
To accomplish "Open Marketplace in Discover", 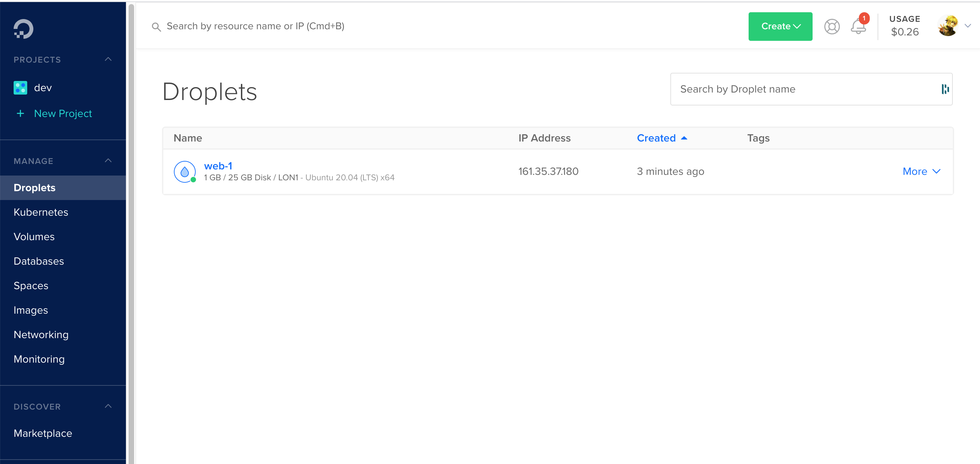I will coord(43,434).
